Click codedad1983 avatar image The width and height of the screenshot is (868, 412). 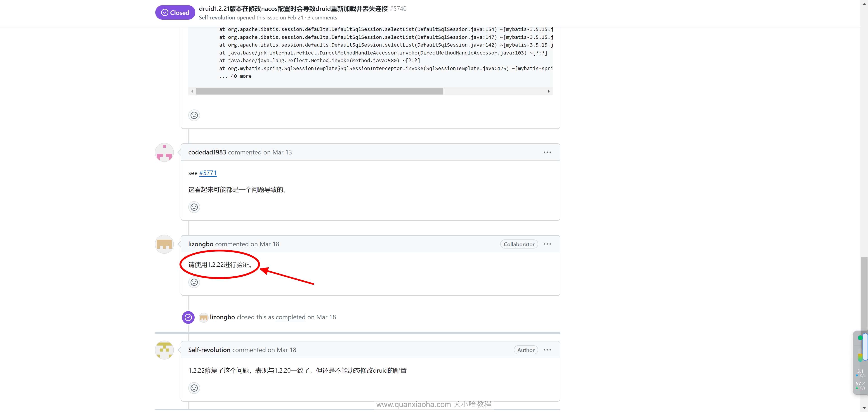point(164,152)
